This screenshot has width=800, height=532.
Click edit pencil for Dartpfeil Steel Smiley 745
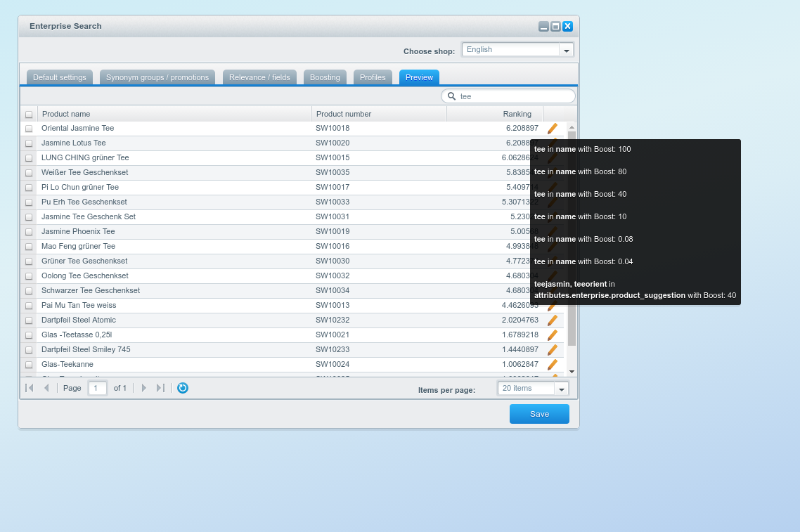553,350
